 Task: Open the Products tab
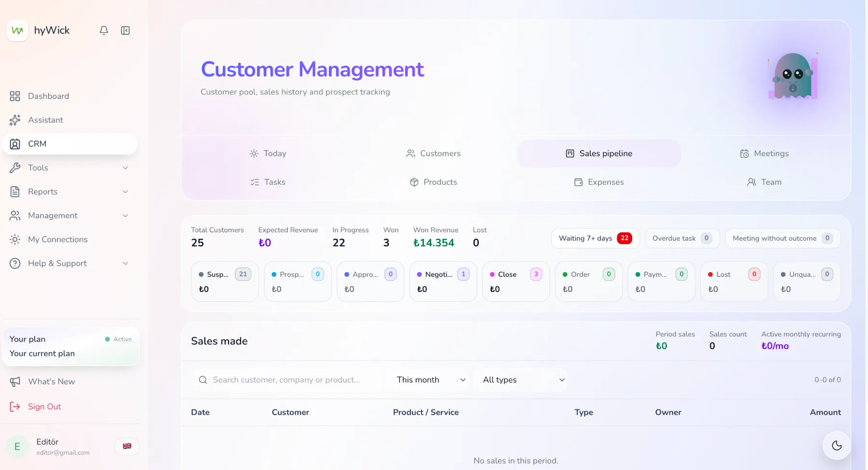pyautogui.click(x=434, y=182)
